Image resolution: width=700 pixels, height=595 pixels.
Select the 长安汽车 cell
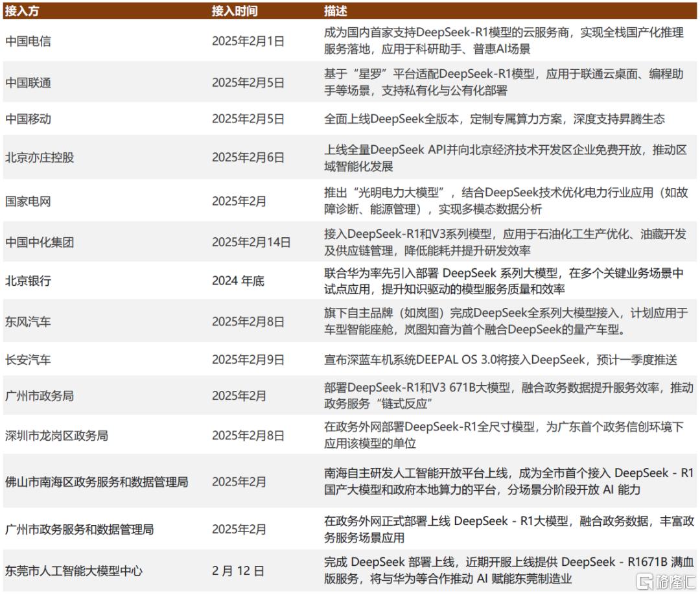(28, 359)
